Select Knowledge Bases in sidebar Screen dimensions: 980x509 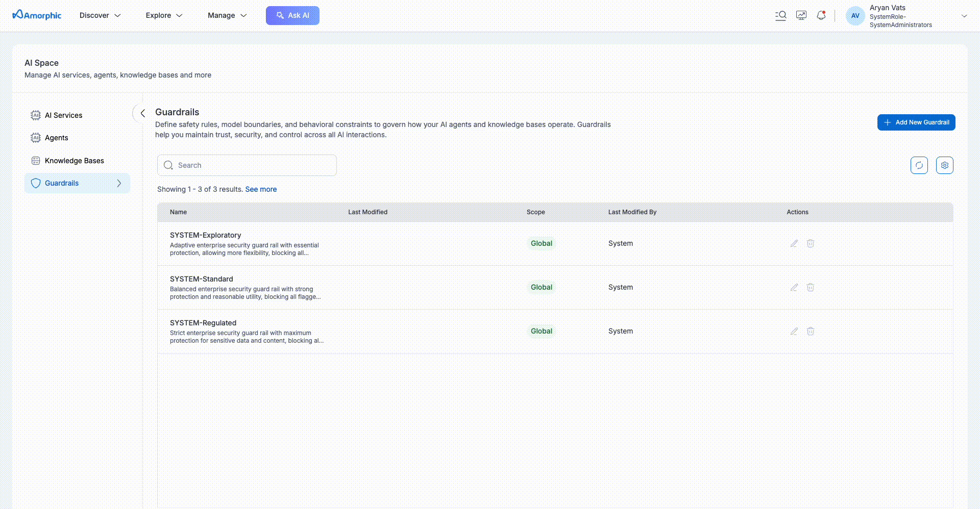pos(74,161)
